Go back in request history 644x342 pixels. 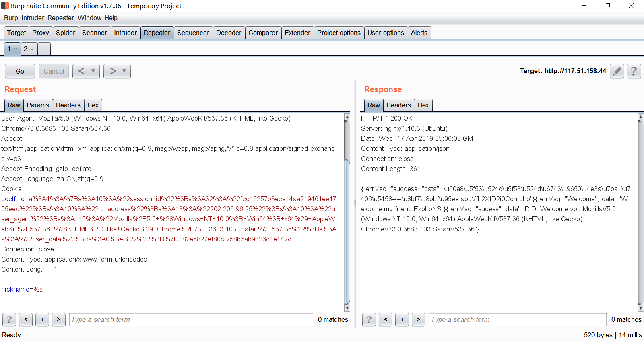[x=81, y=71]
